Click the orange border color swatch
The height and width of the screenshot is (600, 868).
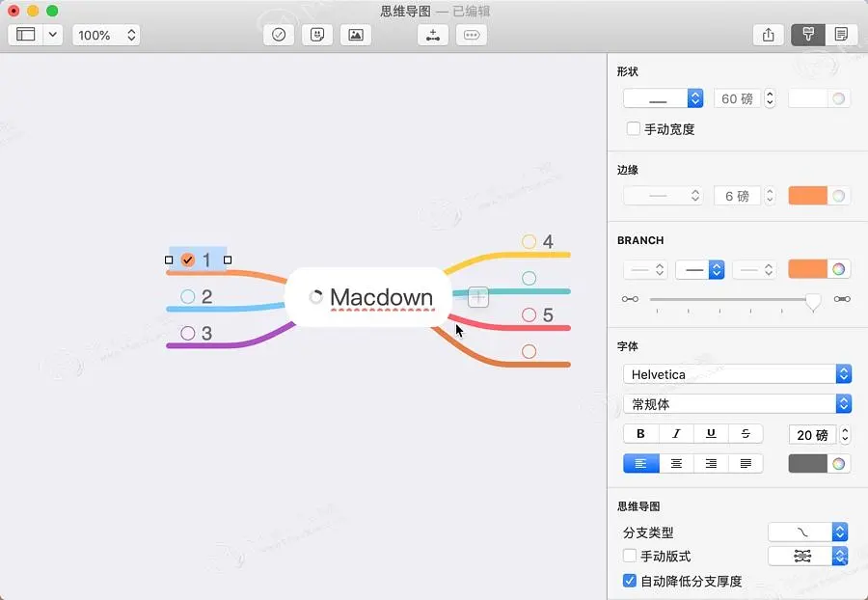coord(807,196)
